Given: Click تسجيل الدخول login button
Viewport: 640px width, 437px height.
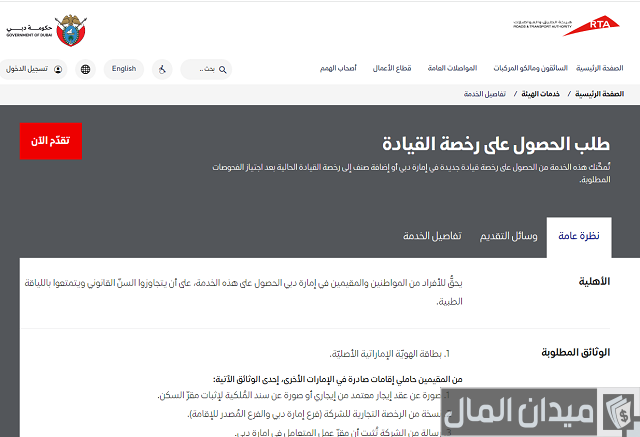Looking at the screenshot, I should pyautogui.click(x=33, y=69).
